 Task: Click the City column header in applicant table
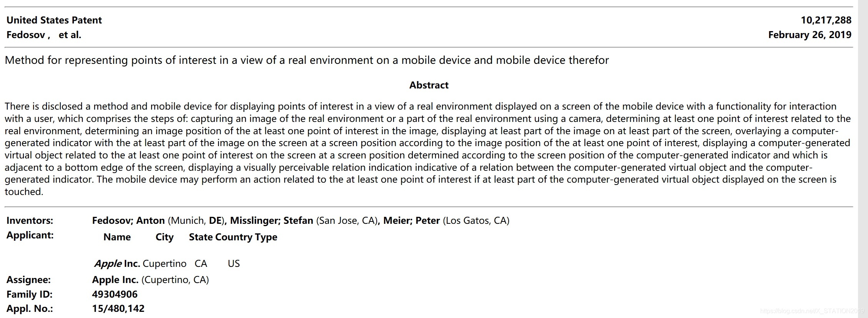tap(164, 237)
